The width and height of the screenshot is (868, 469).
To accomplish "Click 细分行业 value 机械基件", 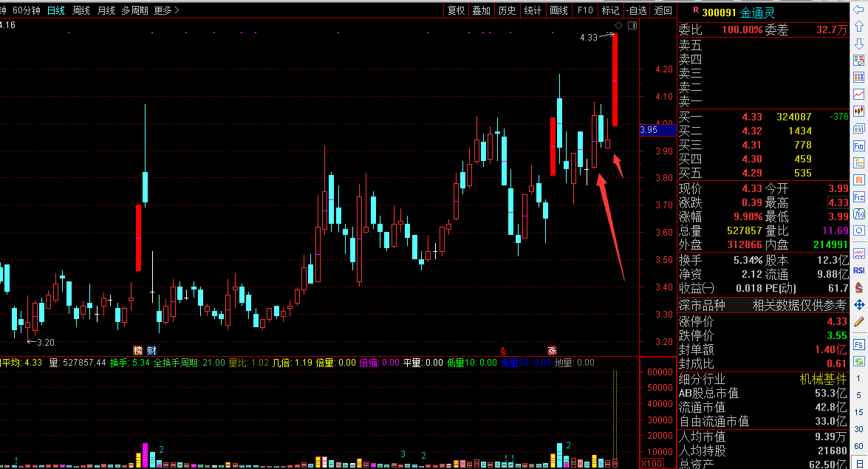I will (823, 380).
